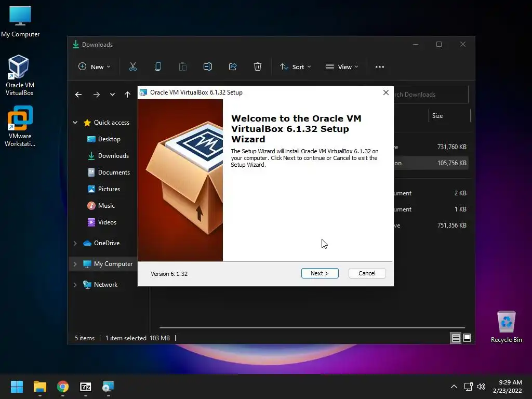The width and height of the screenshot is (532, 399).
Task: Close the Downloads Explorer window
Action: pos(463,45)
